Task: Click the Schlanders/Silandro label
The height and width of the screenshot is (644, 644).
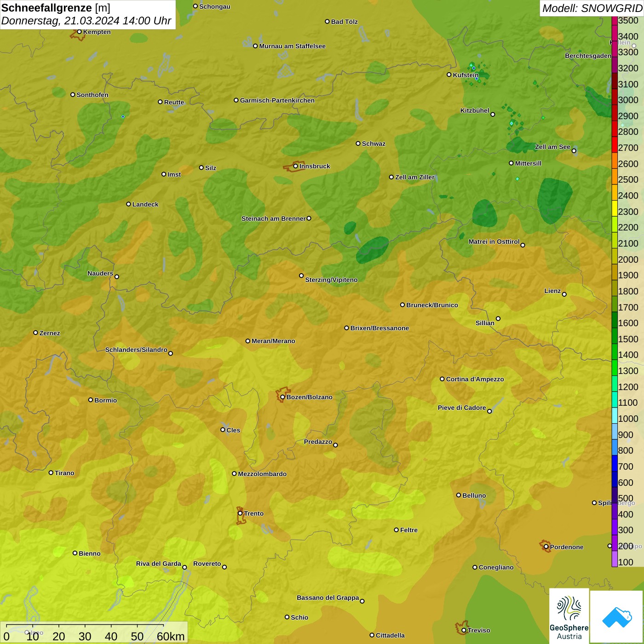Action: tap(136, 350)
